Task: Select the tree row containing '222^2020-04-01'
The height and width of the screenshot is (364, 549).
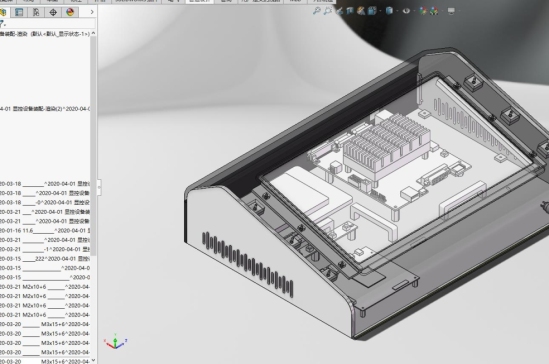Action: pyautogui.click(x=45, y=259)
